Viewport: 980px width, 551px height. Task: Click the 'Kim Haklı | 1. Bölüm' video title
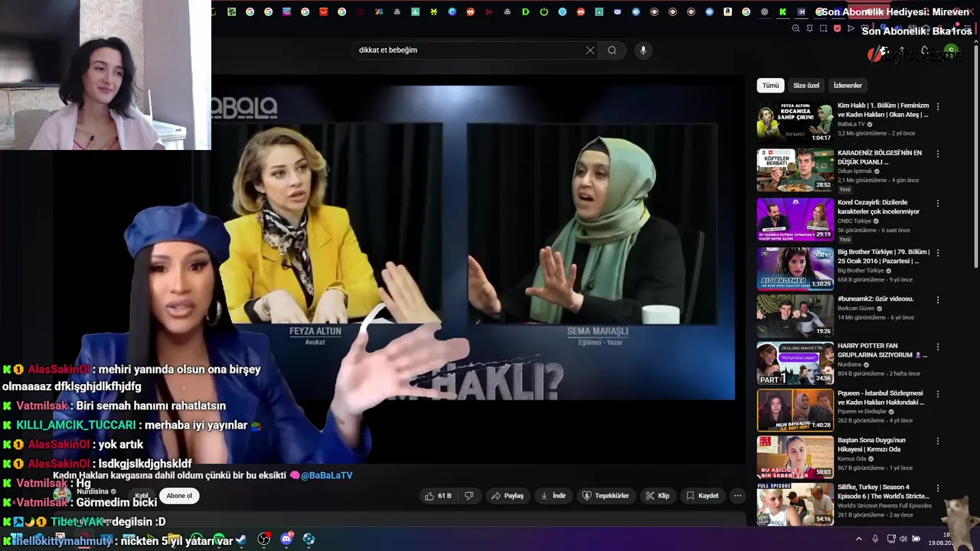pos(883,110)
